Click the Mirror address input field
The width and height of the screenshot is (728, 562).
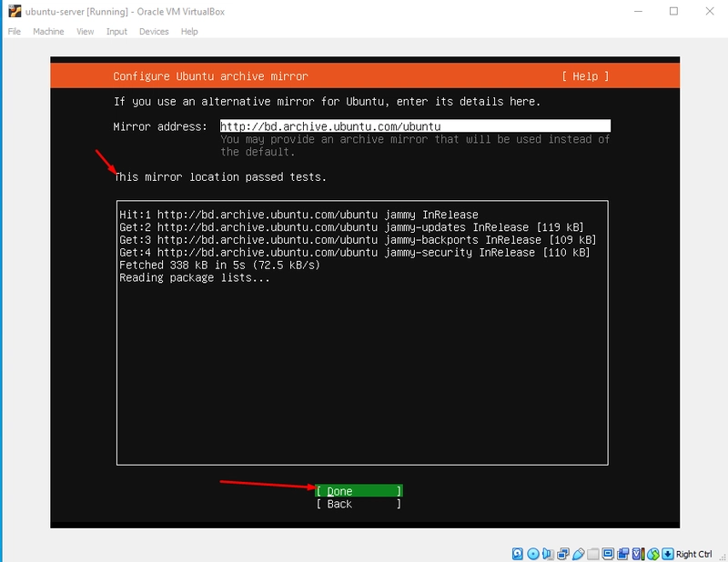415,126
